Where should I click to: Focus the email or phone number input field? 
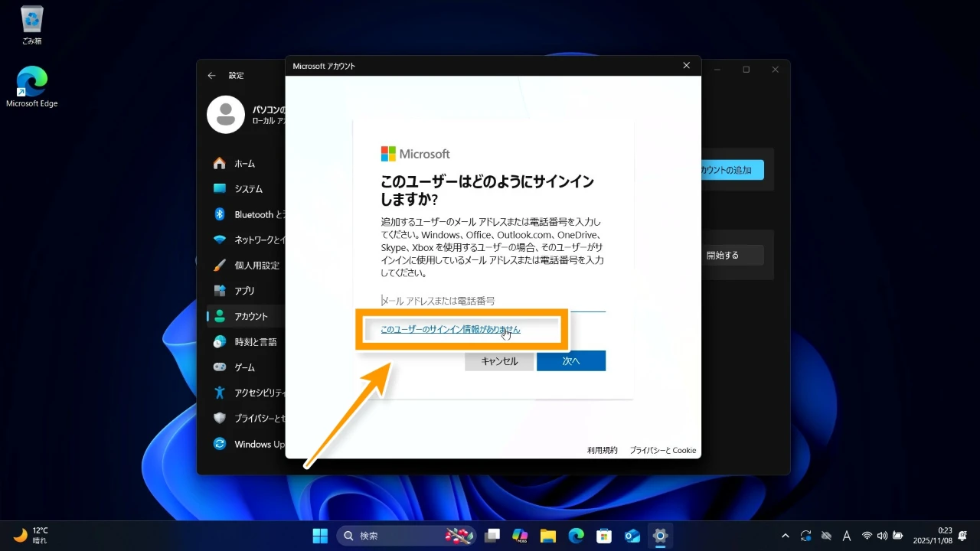(493, 301)
